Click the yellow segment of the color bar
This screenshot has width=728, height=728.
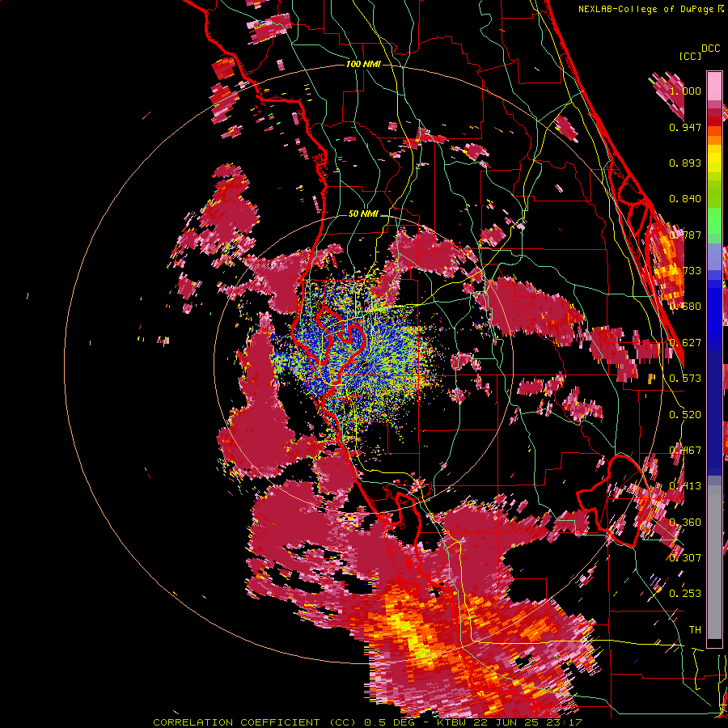coord(714,159)
